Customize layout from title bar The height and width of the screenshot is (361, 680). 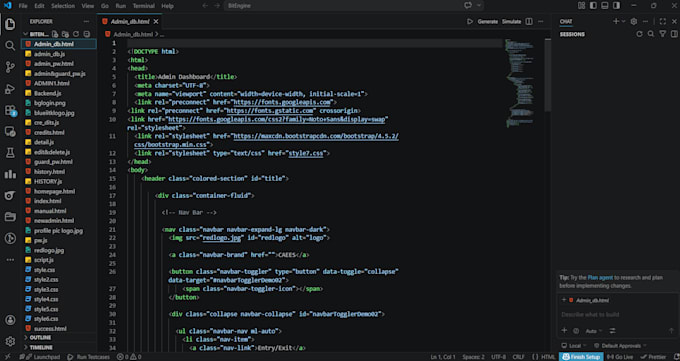pos(582,6)
